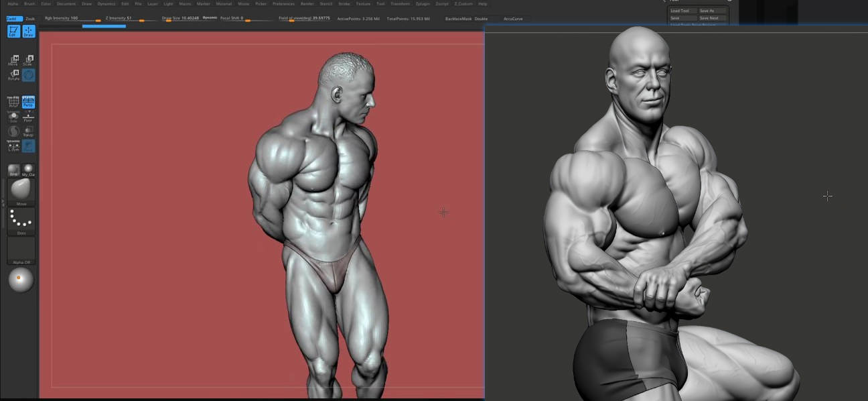Activate the Solo mode icon

click(13, 115)
